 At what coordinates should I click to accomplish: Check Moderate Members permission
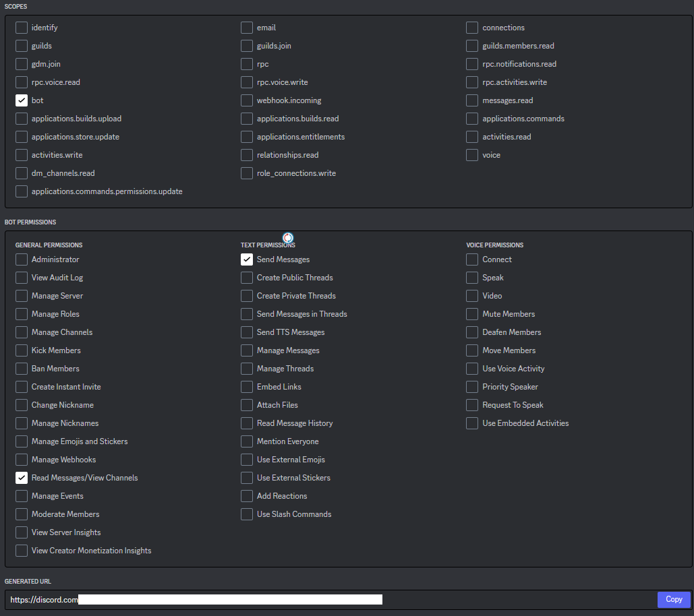pyautogui.click(x=22, y=514)
